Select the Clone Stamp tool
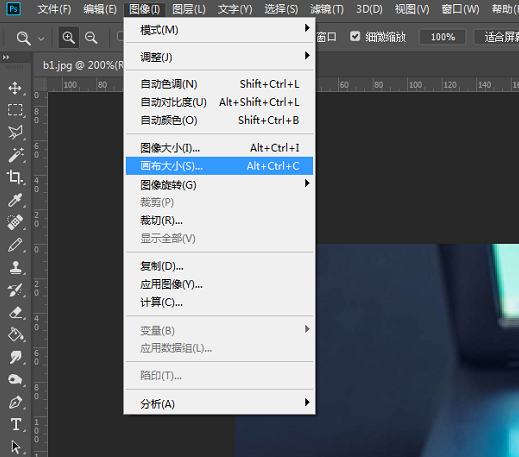This screenshot has height=457, width=519. tap(15, 267)
